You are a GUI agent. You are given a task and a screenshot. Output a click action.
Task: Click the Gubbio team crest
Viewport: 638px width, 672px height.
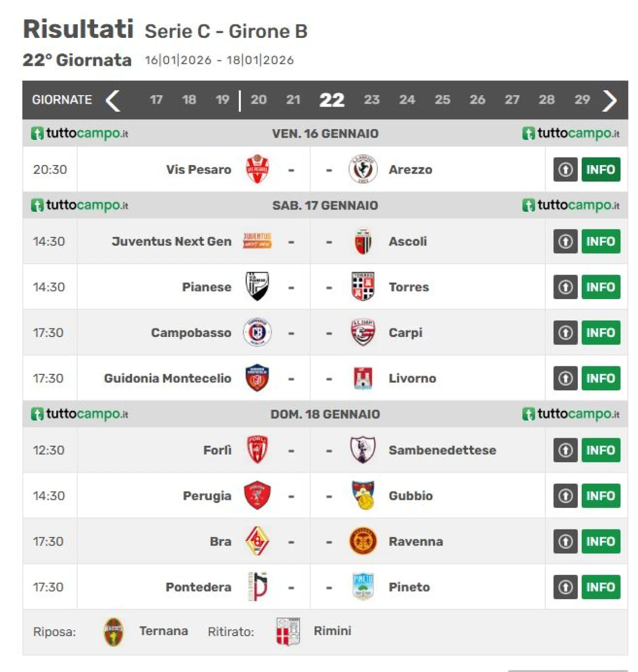(x=363, y=496)
